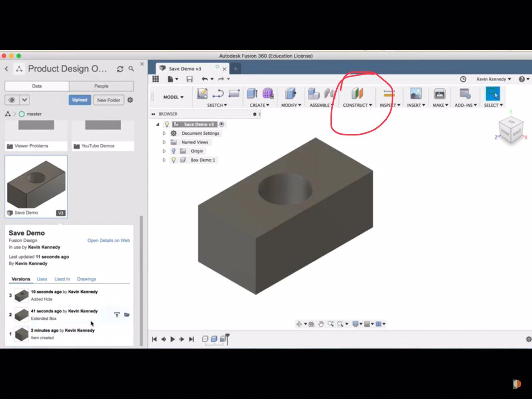The height and width of the screenshot is (399, 532).
Task: Click the Offset Plane construct icon
Action: click(357, 94)
